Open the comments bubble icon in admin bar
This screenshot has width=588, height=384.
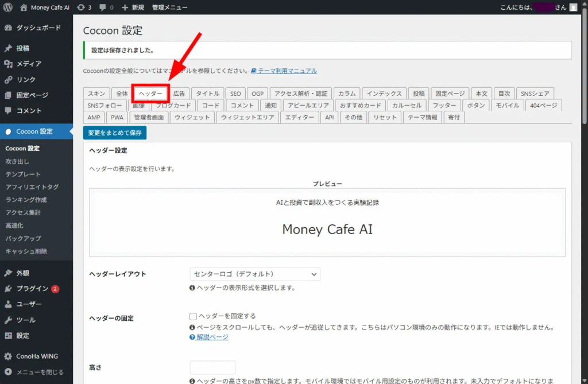[103, 7]
